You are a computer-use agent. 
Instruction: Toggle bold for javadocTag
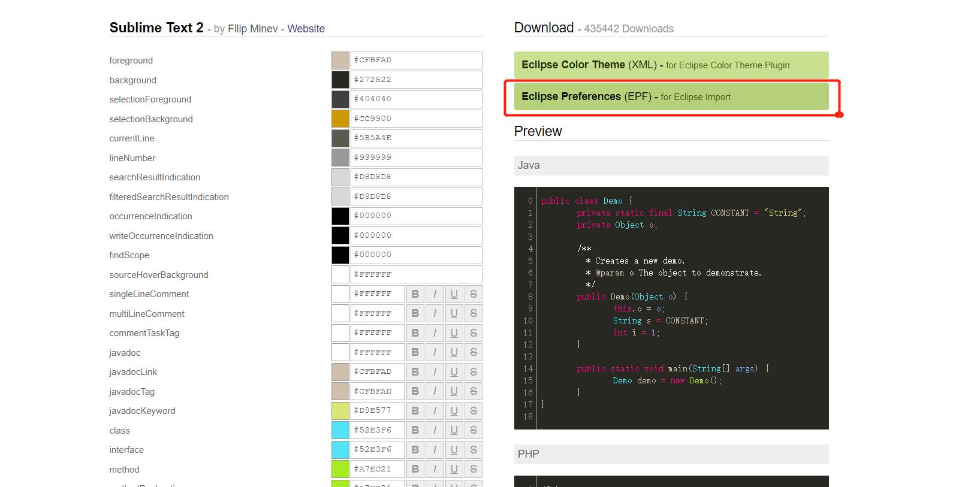(x=415, y=391)
